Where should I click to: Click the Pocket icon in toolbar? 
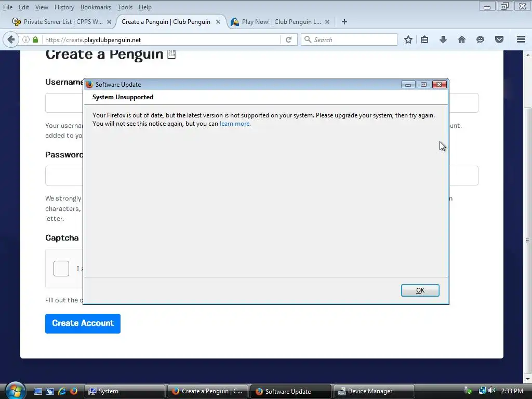point(499,39)
